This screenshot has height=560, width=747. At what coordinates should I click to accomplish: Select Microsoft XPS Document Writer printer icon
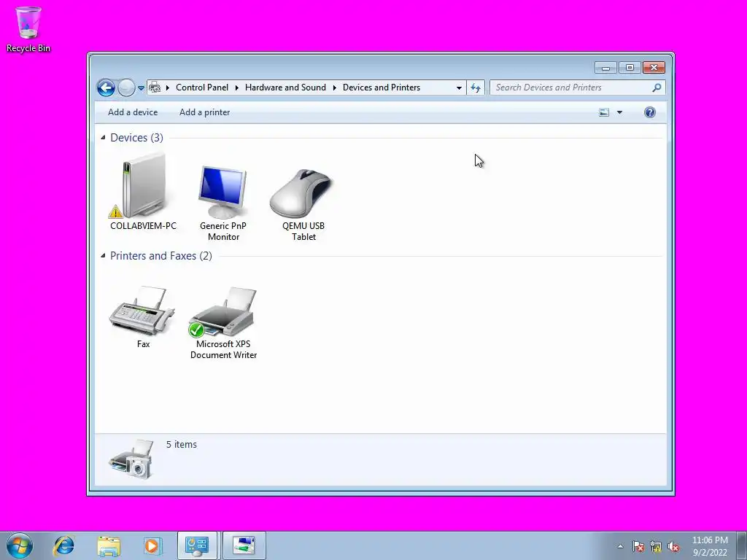[x=222, y=311]
